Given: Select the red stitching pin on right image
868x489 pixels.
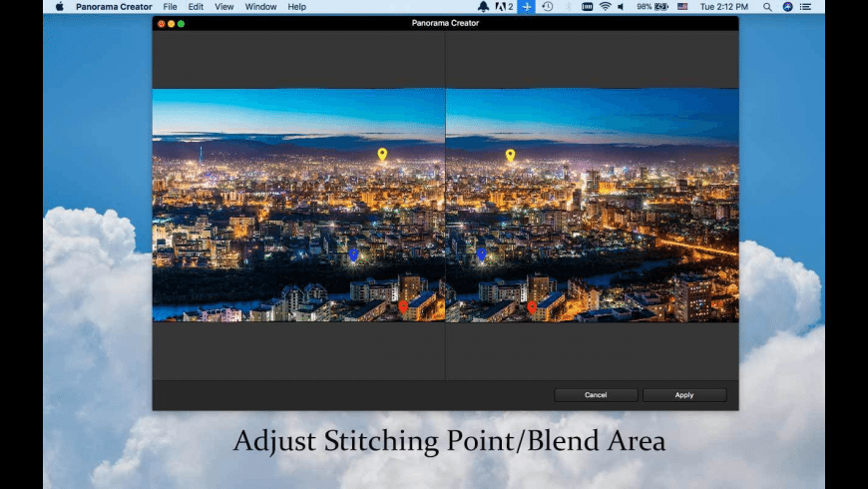Looking at the screenshot, I should 532,307.
